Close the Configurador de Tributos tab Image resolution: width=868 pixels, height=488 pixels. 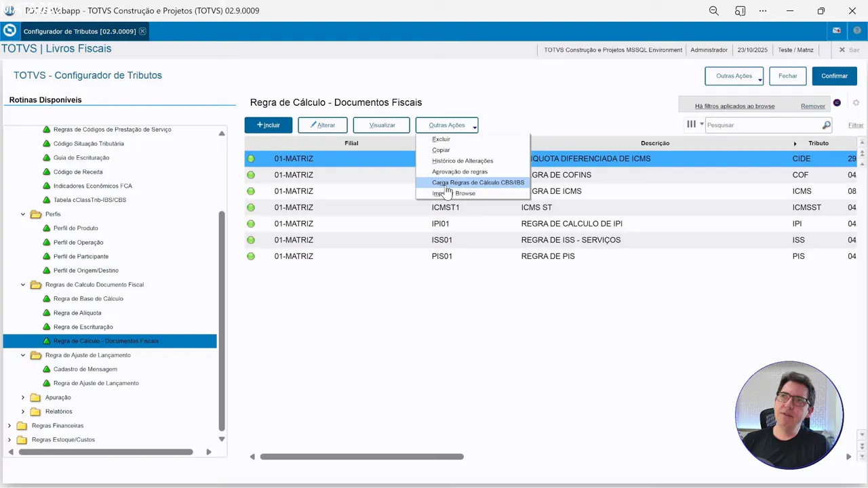click(142, 32)
